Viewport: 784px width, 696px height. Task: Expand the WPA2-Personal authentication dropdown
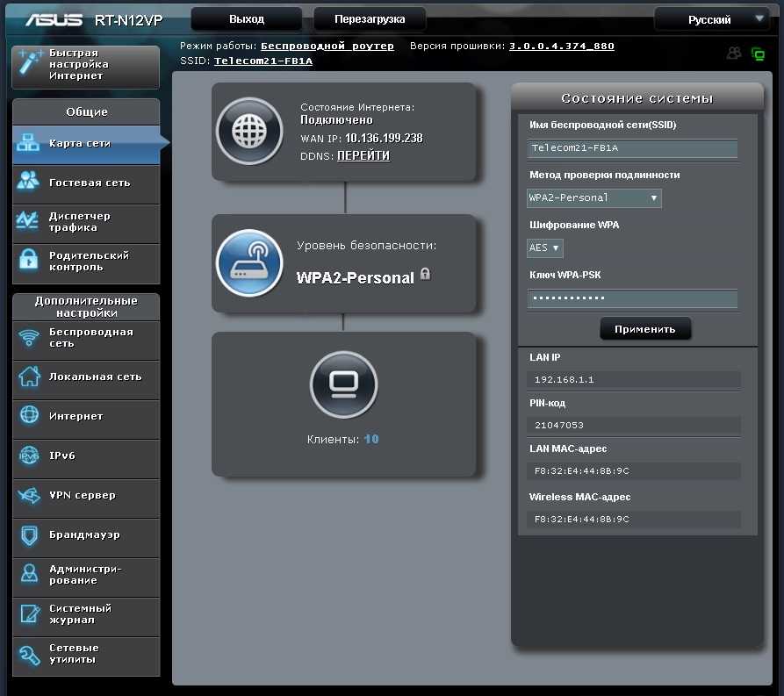(594, 198)
